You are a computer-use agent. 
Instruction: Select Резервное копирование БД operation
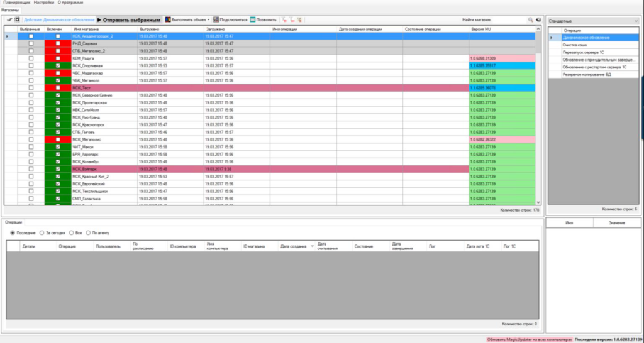pyautogui.click(x=600, y=74)
